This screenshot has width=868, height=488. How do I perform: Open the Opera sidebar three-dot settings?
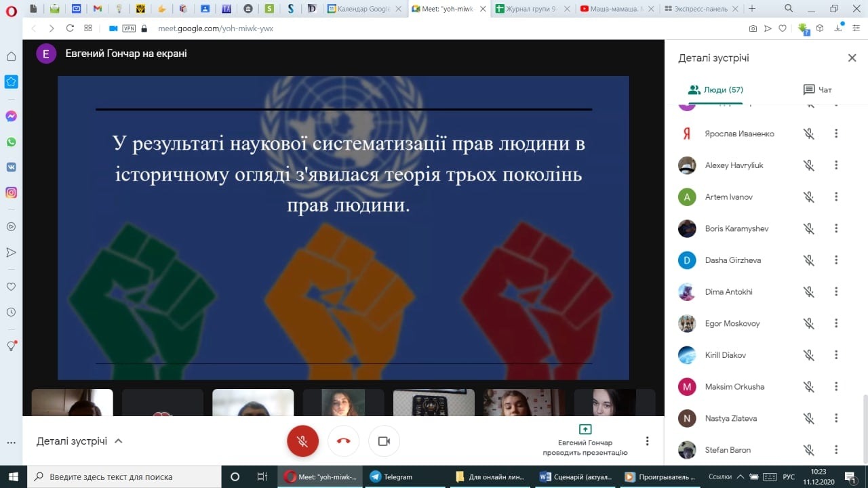click(11, 443)
